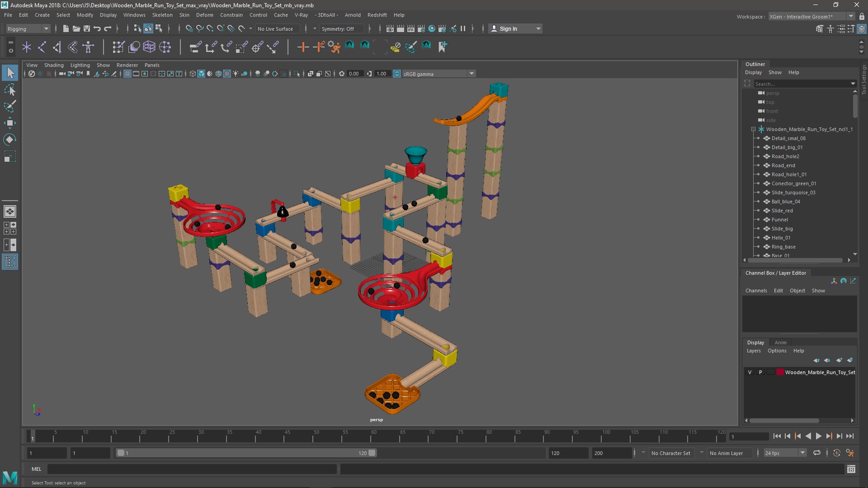Toggle Outliner layout button in left sidebar

pos(10,262)
